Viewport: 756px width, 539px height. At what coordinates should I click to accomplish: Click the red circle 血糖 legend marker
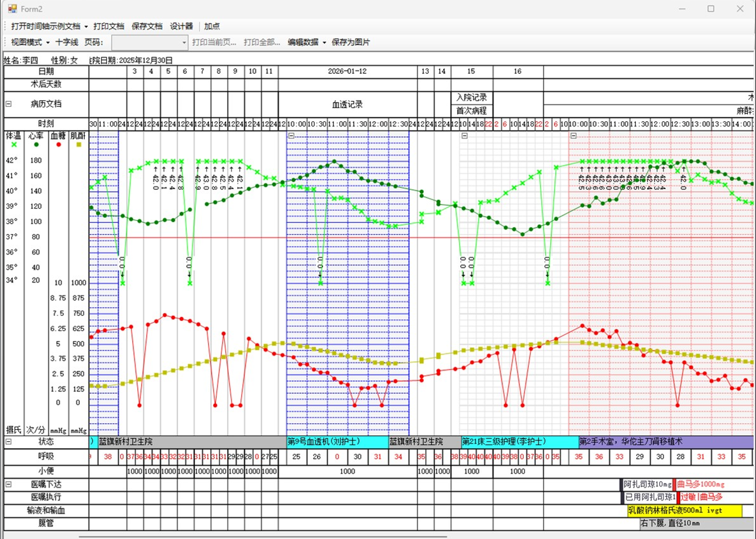58,145
